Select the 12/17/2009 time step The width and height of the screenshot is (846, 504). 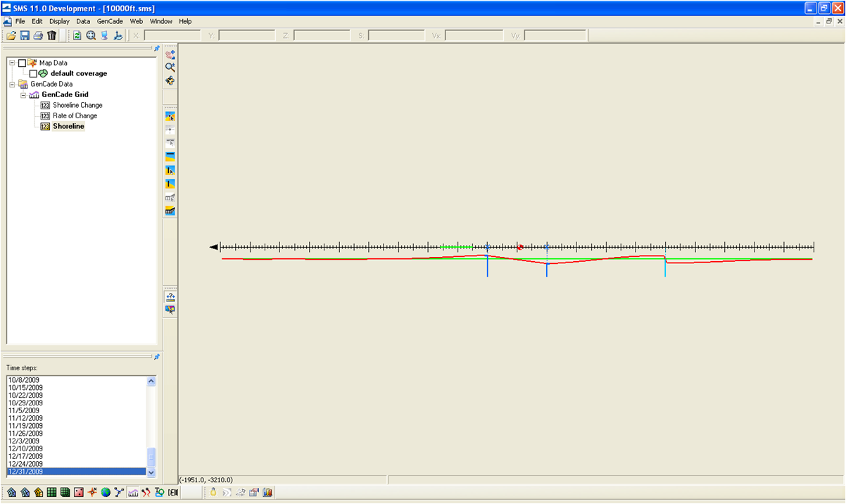point(25,456)
